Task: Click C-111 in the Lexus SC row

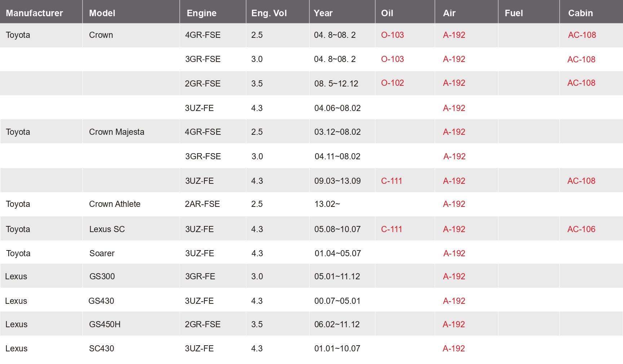Action: tap(392, 229)
